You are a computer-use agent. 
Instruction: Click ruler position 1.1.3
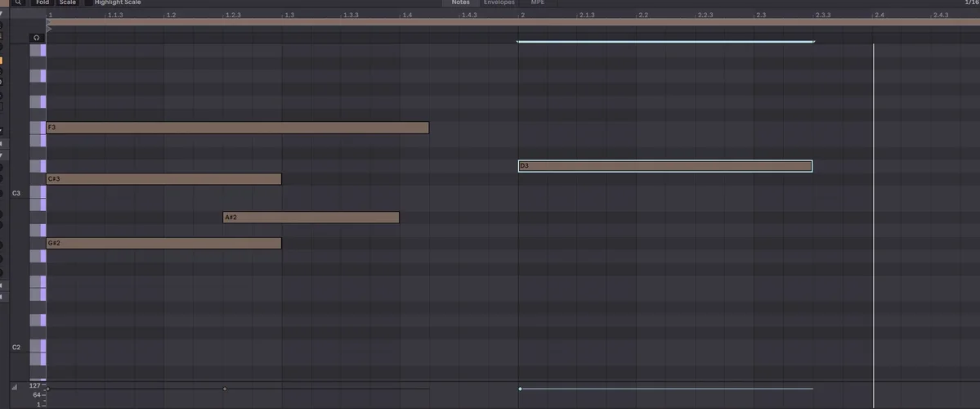pyautogui.click(x=114, y=15)
